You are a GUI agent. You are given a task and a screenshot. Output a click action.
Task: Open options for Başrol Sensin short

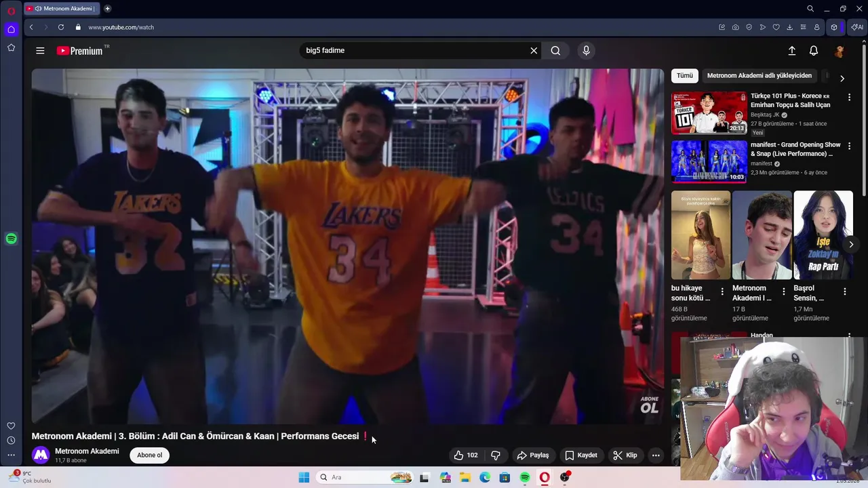coord(845,292)
